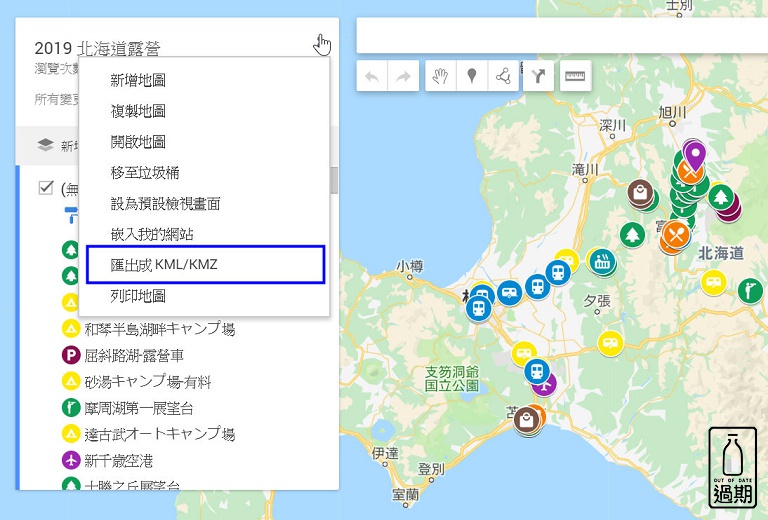
Task: Choose 開啟地圖 from the menu
Action: pyautogui.click(x=138, y=142)
